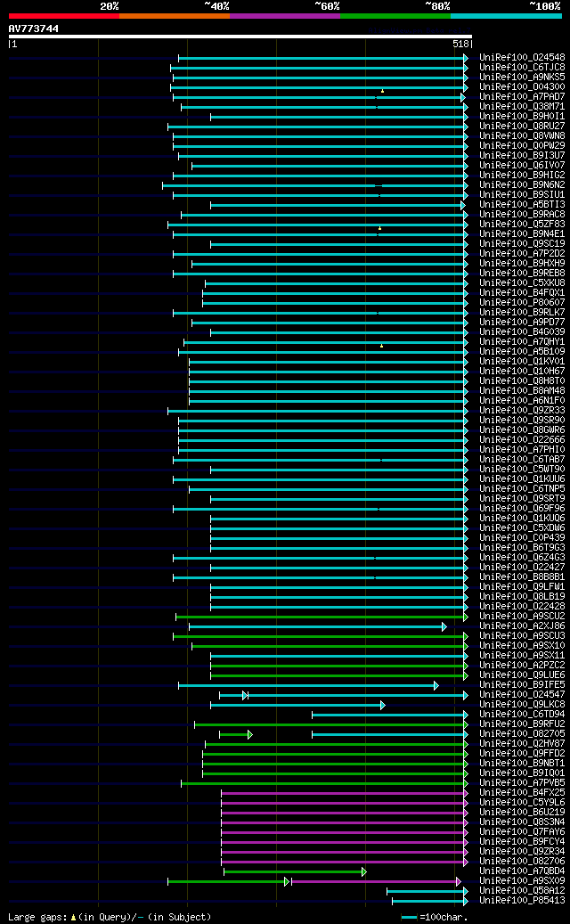Select the UniRef100_B9HXH9 label
The width and height of the screenshot is (570, 924).
[522, 264]
